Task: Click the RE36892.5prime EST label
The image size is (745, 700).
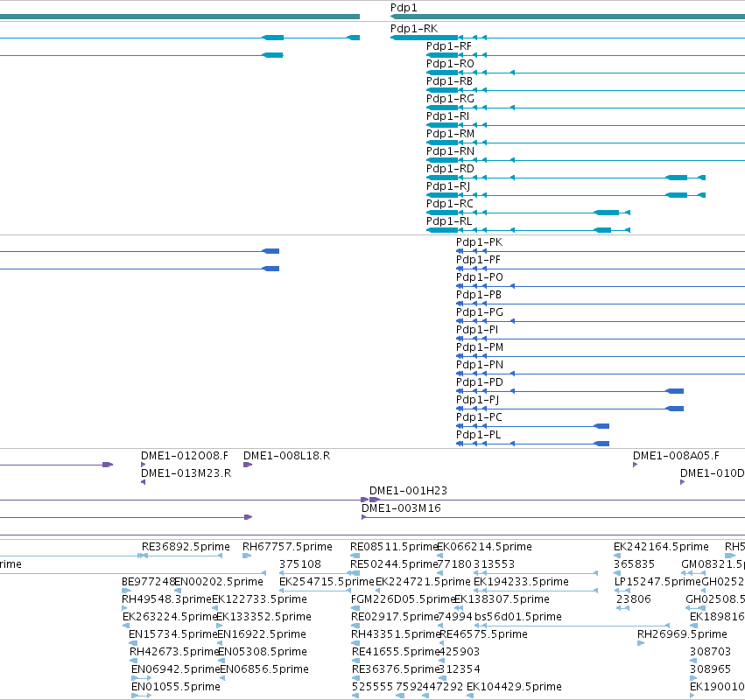Action: point(186,547)
